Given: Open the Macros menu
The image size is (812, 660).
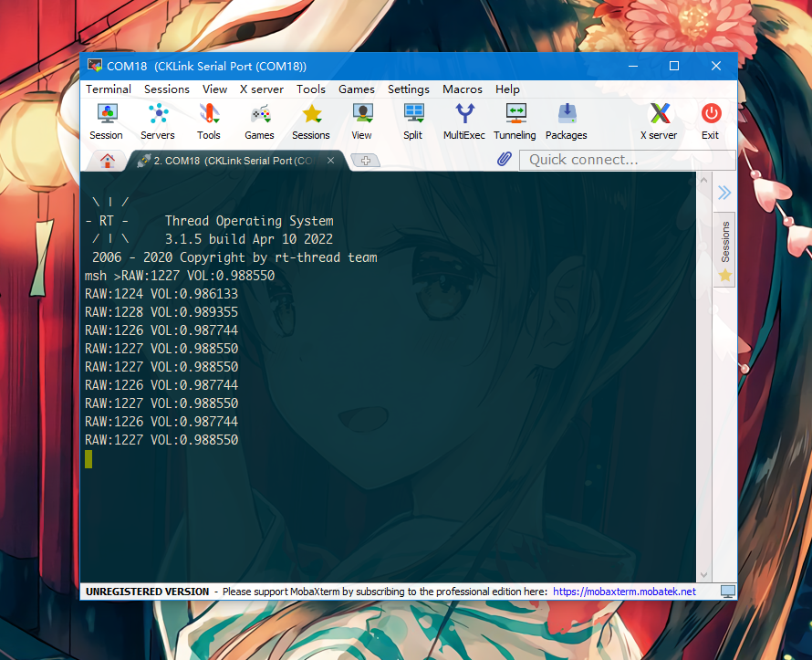Looking at the screenshot, I should (x=462, y=89).
